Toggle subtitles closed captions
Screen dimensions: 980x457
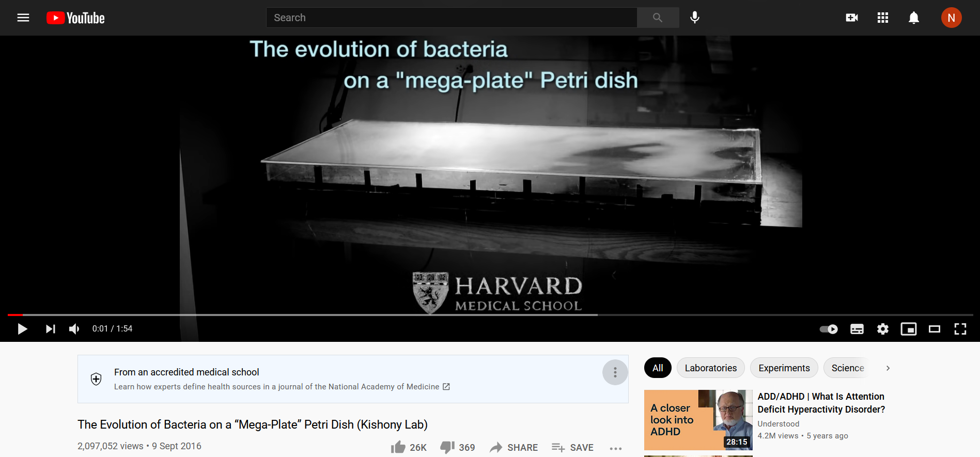[857, 329]
